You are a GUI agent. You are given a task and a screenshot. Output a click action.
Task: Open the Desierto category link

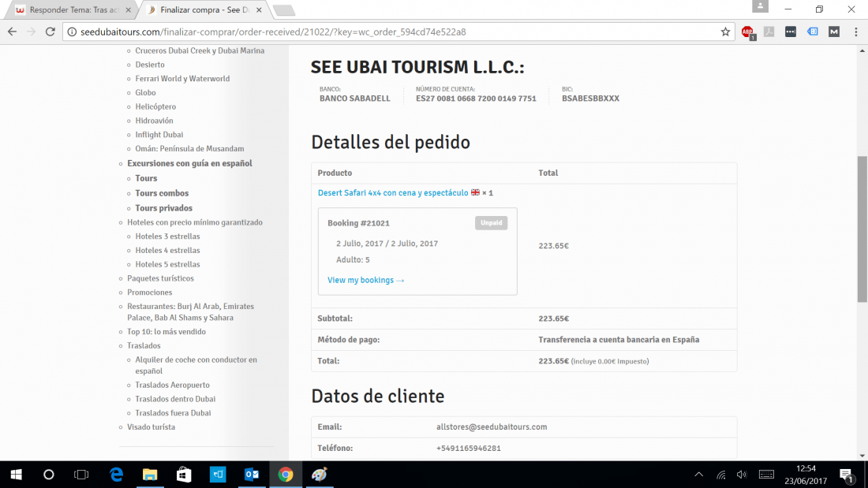(x=150, y=65)
